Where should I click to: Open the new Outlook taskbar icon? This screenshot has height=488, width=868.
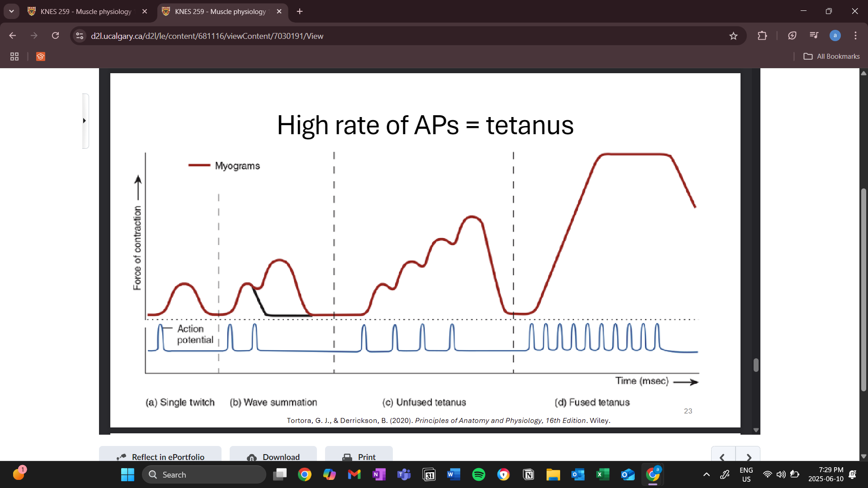pos(627,474)
